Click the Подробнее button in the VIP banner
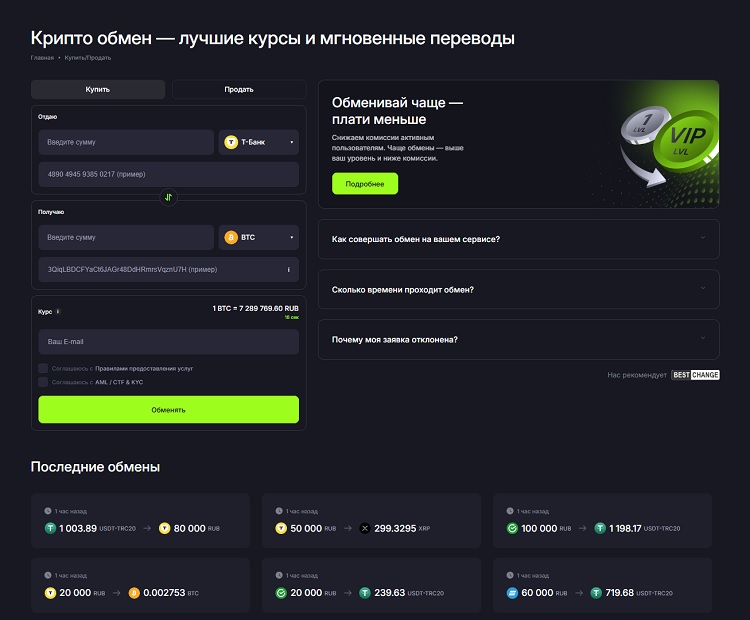This screenshot has height=620, width=750. click(x=365, y=184)
